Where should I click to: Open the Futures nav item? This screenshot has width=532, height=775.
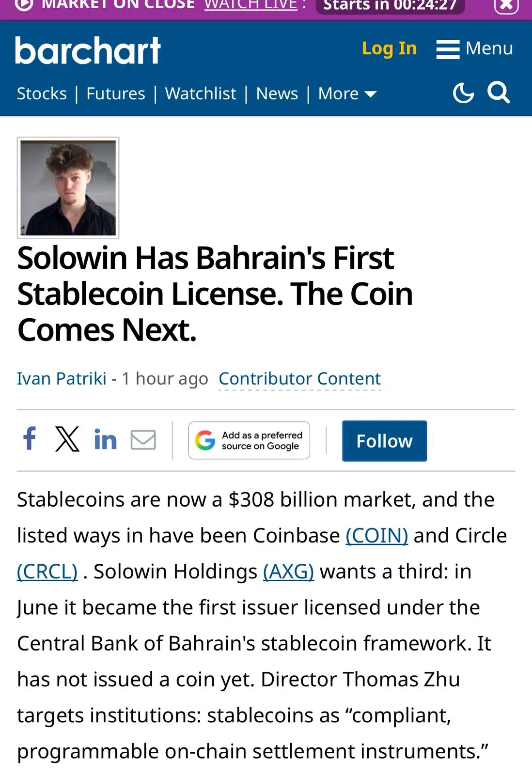116,93
